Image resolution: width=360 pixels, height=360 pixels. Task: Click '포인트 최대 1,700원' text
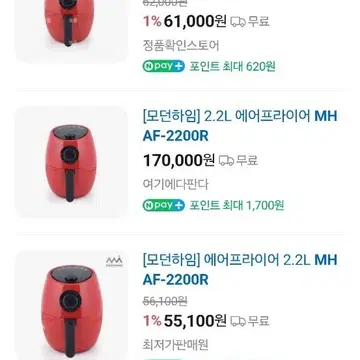[x=237, y=205]
